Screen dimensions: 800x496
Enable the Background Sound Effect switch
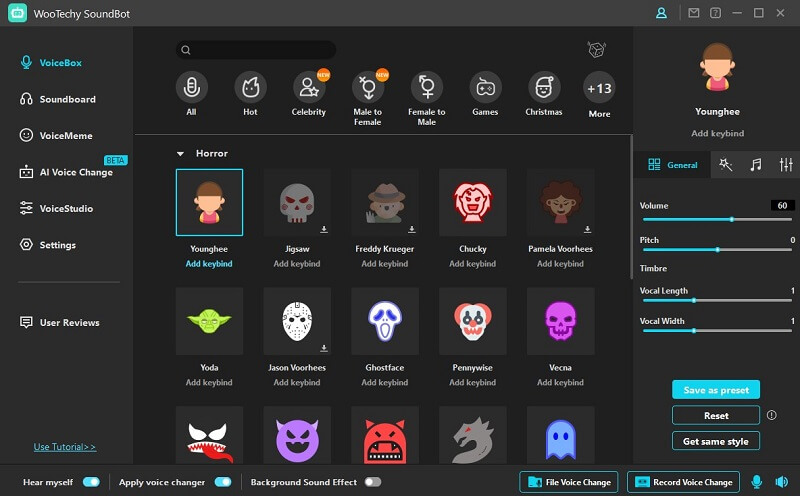click(x=373, y=482)
